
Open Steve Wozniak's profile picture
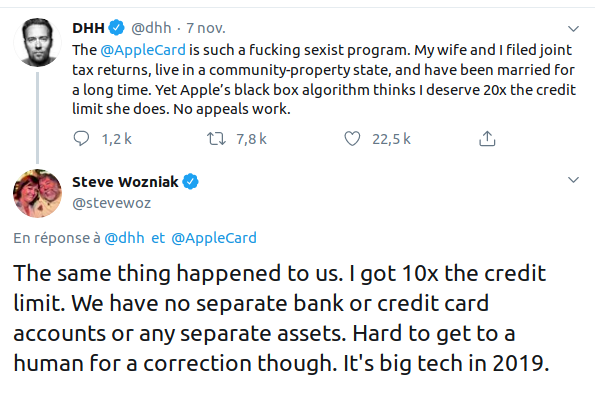(x=37, y=194)
